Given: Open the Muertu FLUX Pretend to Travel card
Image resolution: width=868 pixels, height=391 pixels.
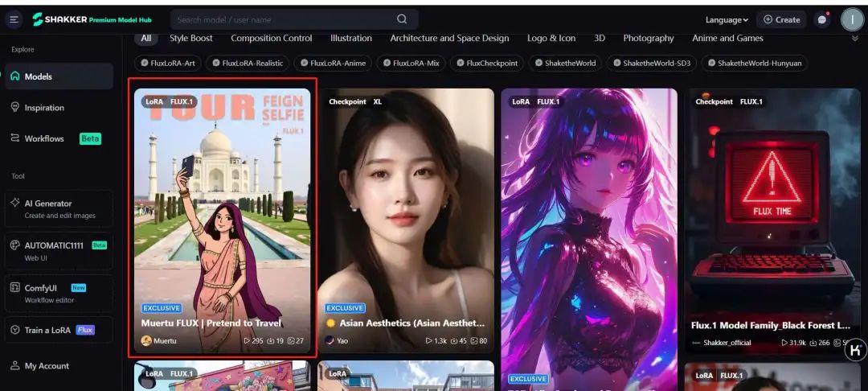Looking at the screenshot, I should click(222, 220).
